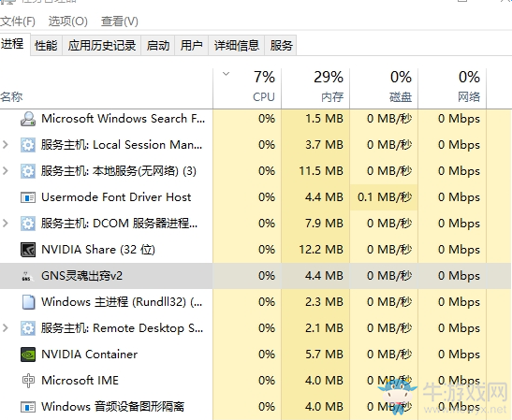
Task: Click the 0.1 MB/秒 disk value
Action: 385,197
